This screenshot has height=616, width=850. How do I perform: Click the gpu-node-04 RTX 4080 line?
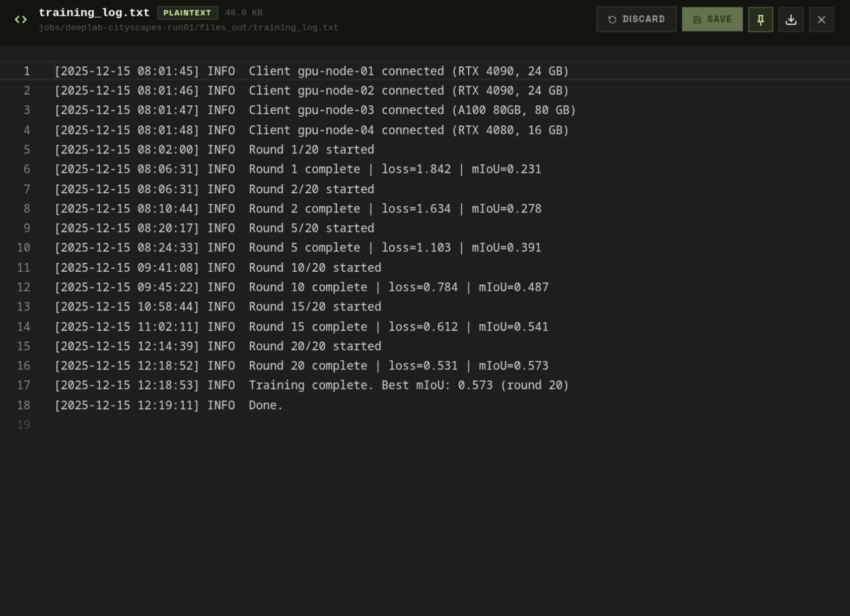click(312, 130)
